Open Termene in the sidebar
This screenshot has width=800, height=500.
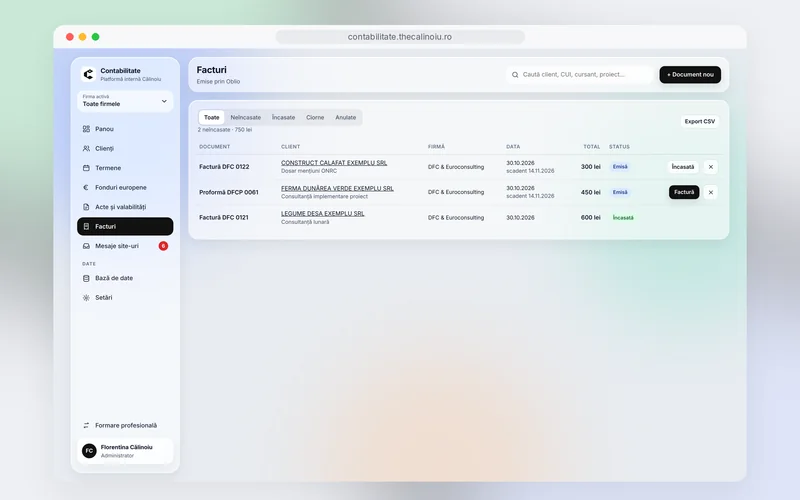click(x=125, y=168)
